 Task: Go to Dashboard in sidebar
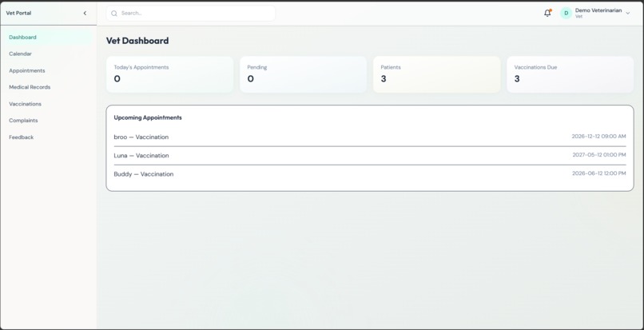[x=49, y=38]
